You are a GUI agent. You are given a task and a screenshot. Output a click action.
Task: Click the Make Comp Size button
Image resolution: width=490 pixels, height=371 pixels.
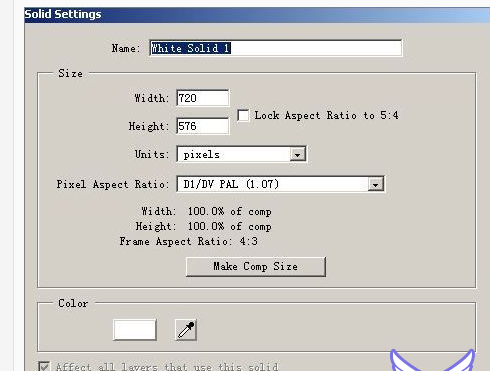[x=256, y=266]
